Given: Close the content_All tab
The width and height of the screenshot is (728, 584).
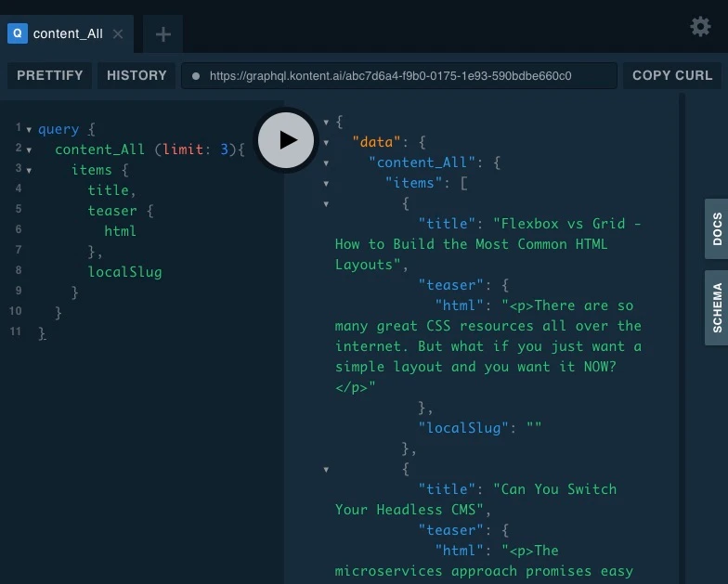Looking at the screenshot, I should (x=118, y=34).
